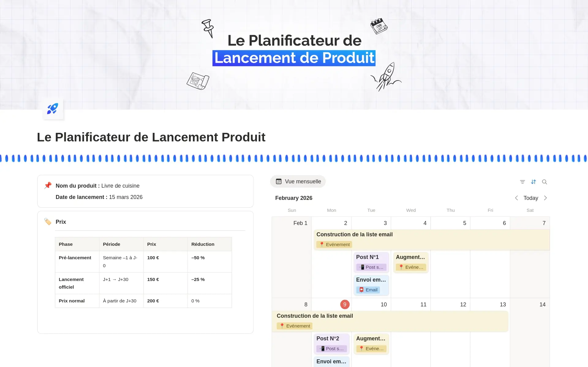Click the Email tag on February 3 event
The height and width of the screenshot is (367, 588).
(x=368, y=290)
